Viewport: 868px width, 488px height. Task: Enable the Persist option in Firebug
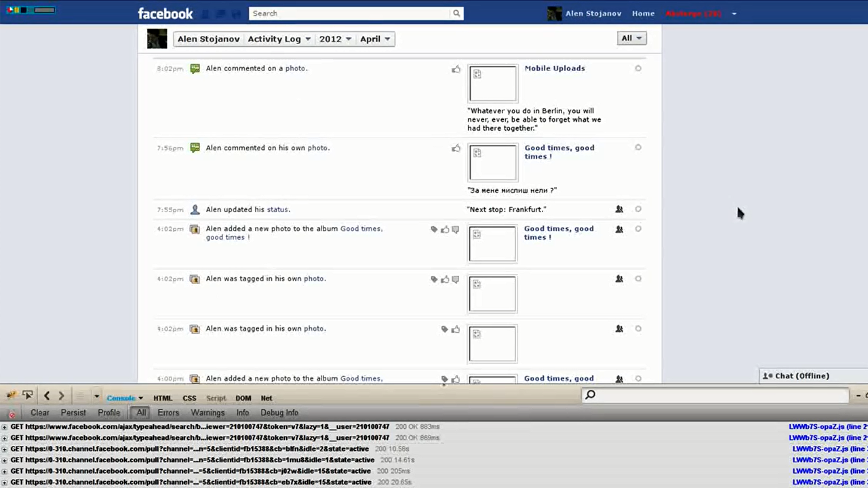click(73, 412)
